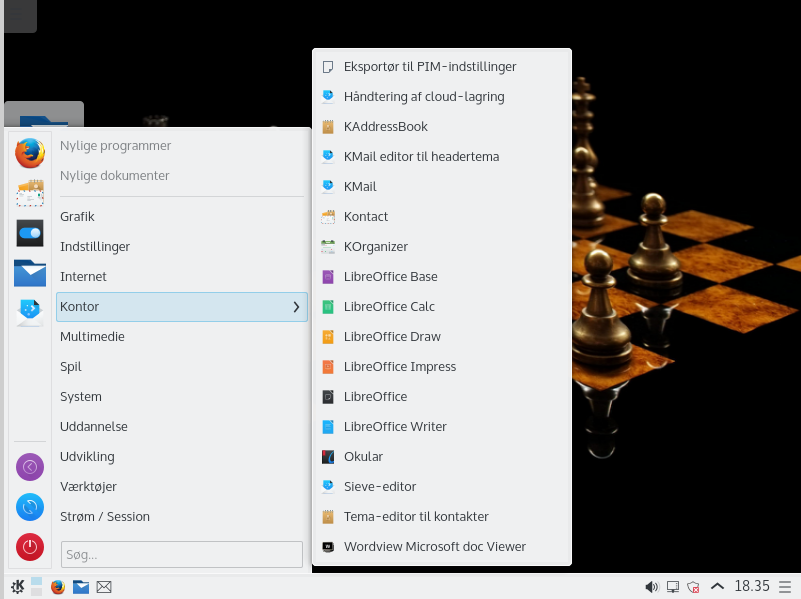Launch KMail from Kontor submenu
The height and width of the screenshot is (599, 801).
442,187
